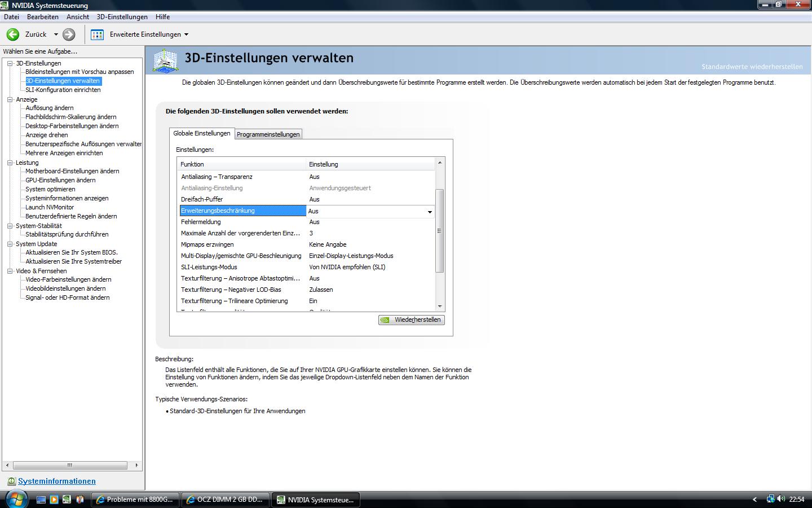Select Launch NVMonitor
Image resolution: width=812 pixels, height=508 pixels.
50,207
